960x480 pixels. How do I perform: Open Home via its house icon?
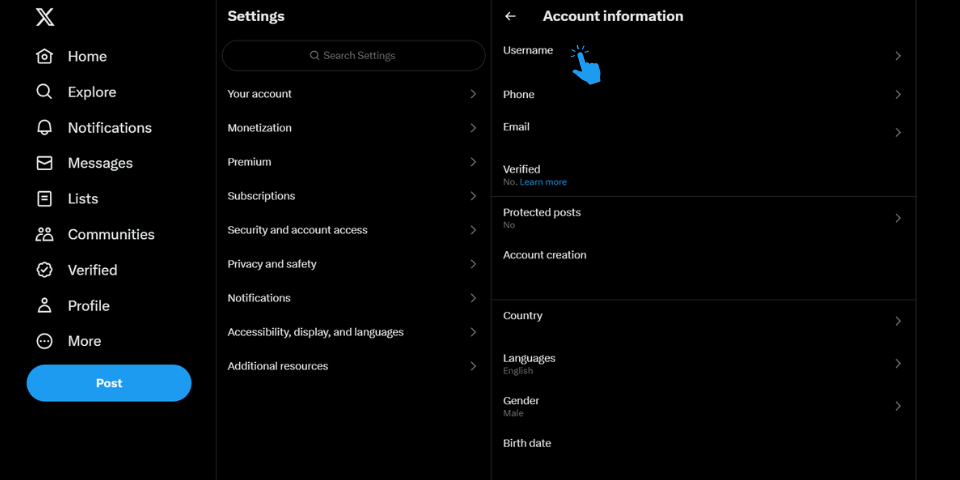point(44,56)
